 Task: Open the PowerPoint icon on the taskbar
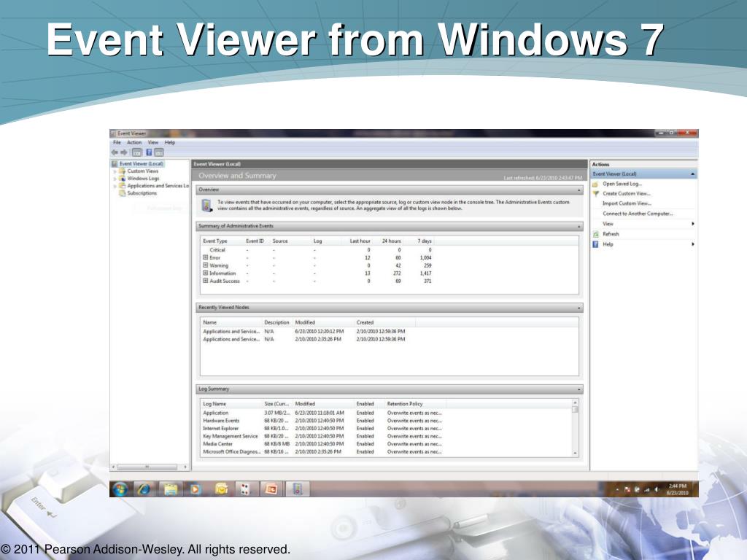click(271, 489)
